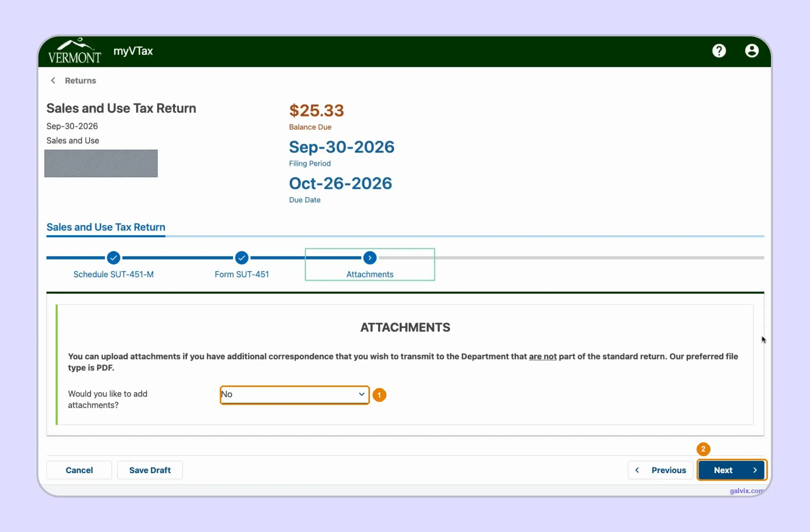Image resolution: width=810 pixels, height=532 pixels.
Task: Click the back chevron beside Returns
Action: (x=53, y=80)
